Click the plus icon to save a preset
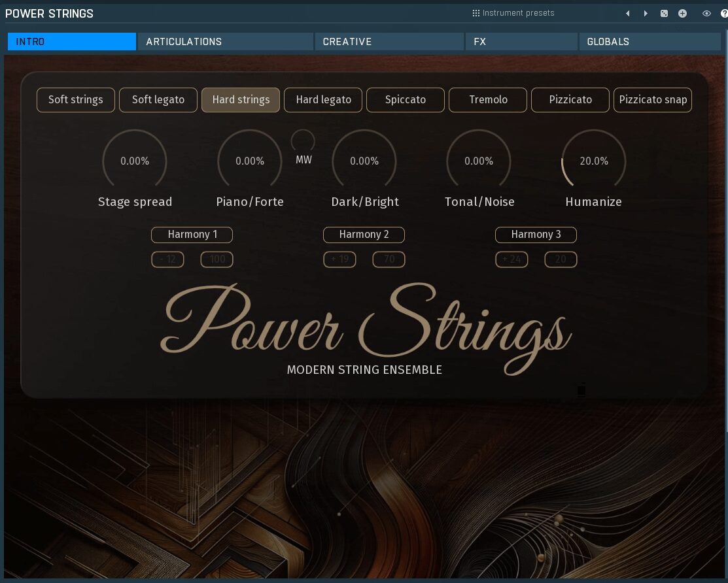The height and width of the screenshot is (583, 728). coord(682,13)
